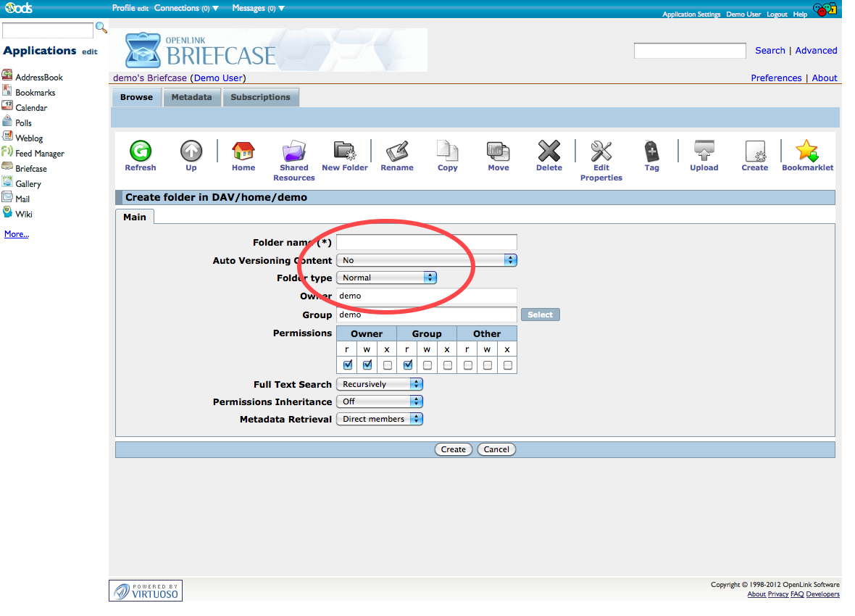This screenshot has width=855, height=616.
Task: Click the Delete X icon
Action: point(549,151)
